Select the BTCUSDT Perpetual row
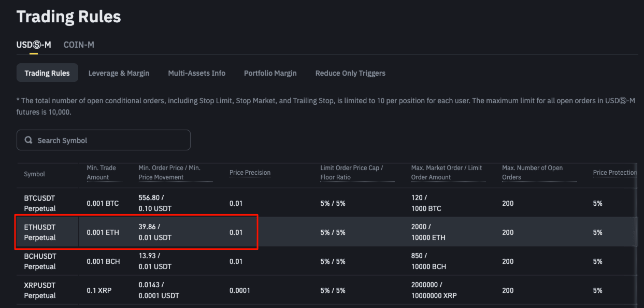This screenshot has width=644, height=308. pos(40,203)
